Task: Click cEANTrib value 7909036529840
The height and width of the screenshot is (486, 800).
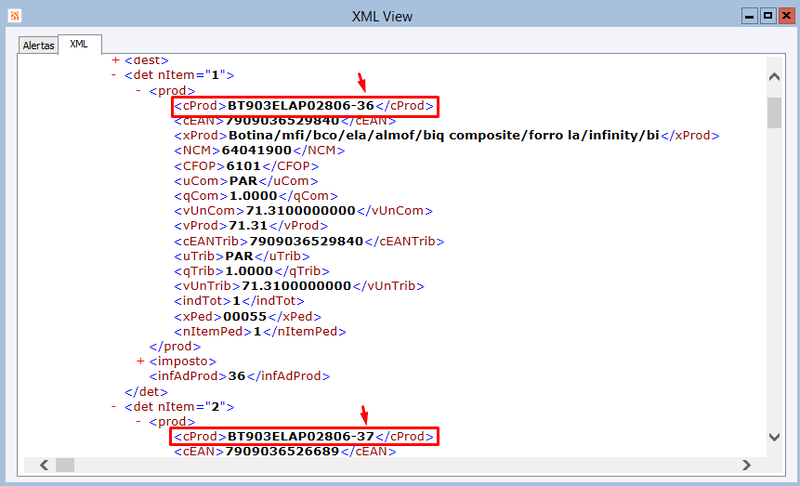Action: pos(306,241)
